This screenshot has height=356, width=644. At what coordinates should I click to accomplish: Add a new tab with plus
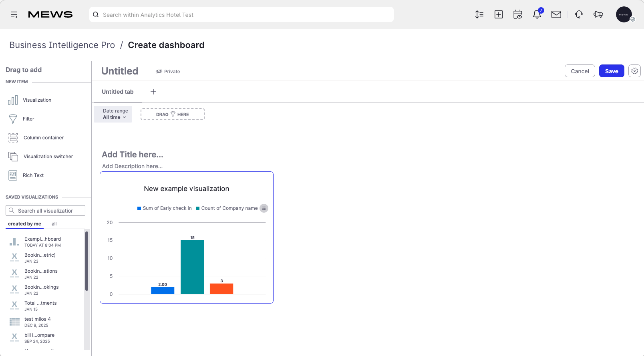click(153, 92)
